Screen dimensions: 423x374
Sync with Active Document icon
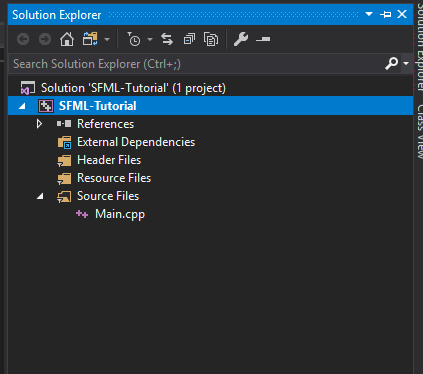coord(167,39)
